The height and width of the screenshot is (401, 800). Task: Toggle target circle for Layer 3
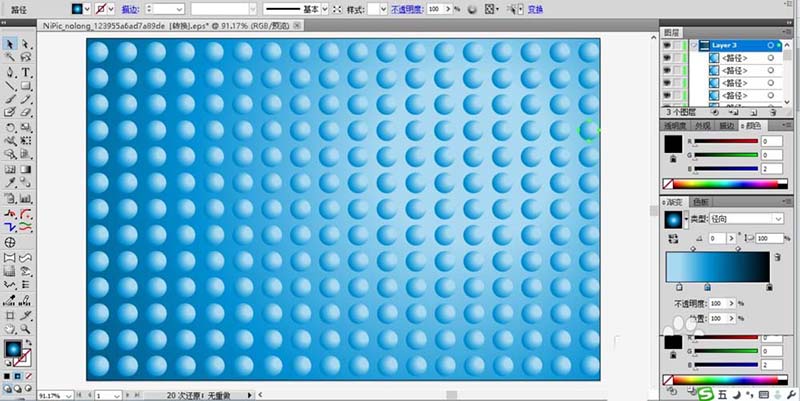pyautogui.click(x=769, y=45)
